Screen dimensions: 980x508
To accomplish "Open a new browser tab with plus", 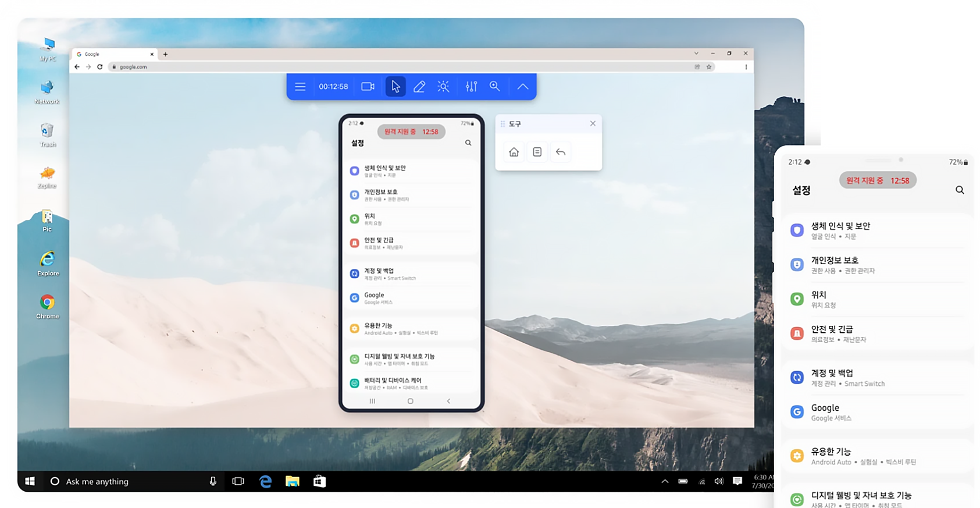I will pos(165,54).
